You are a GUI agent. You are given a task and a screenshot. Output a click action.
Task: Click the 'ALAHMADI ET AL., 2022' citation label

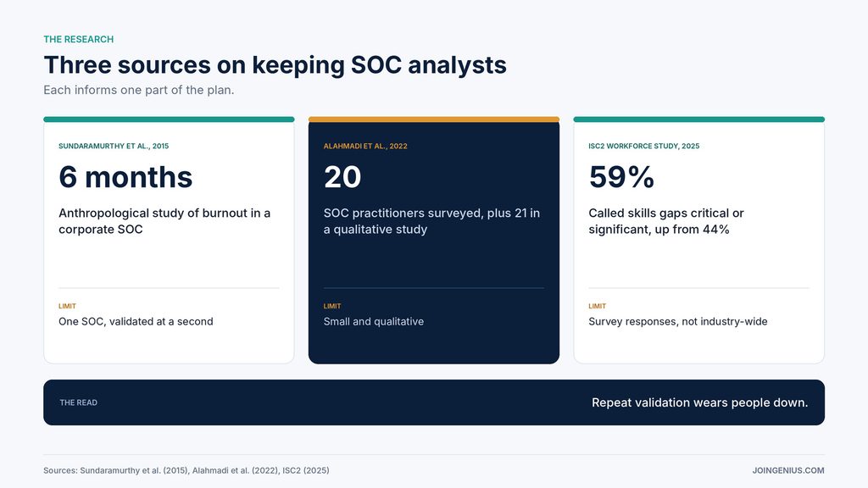pyautogui.click(x=365, y=146)
